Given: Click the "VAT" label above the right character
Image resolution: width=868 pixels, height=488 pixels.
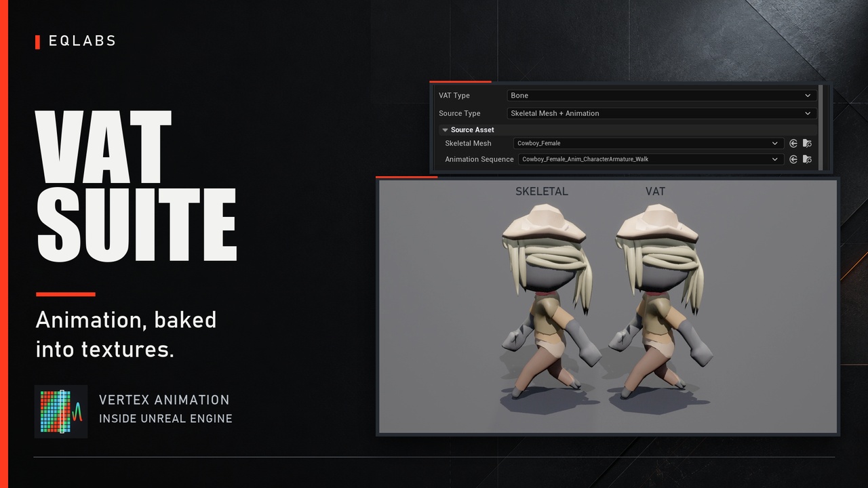Looking at the screenshot, I should pos(655,191).
